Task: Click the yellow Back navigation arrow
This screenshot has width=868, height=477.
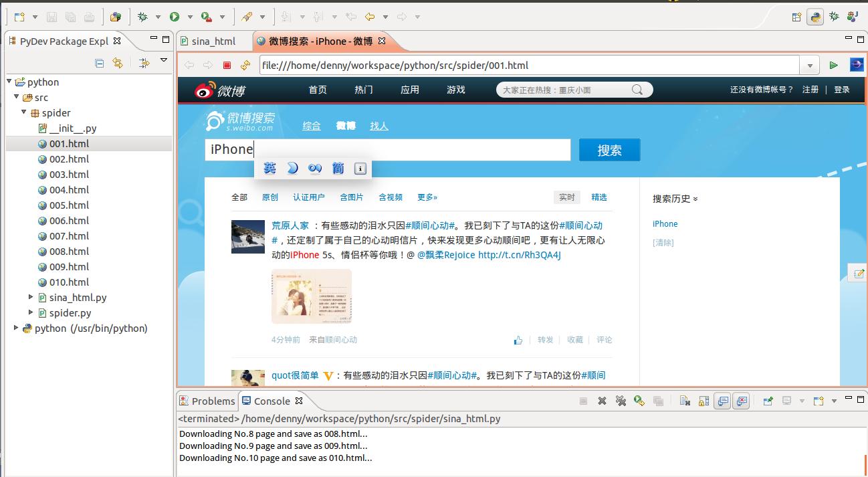Action: pyautogui.click(x=370, y=17)
